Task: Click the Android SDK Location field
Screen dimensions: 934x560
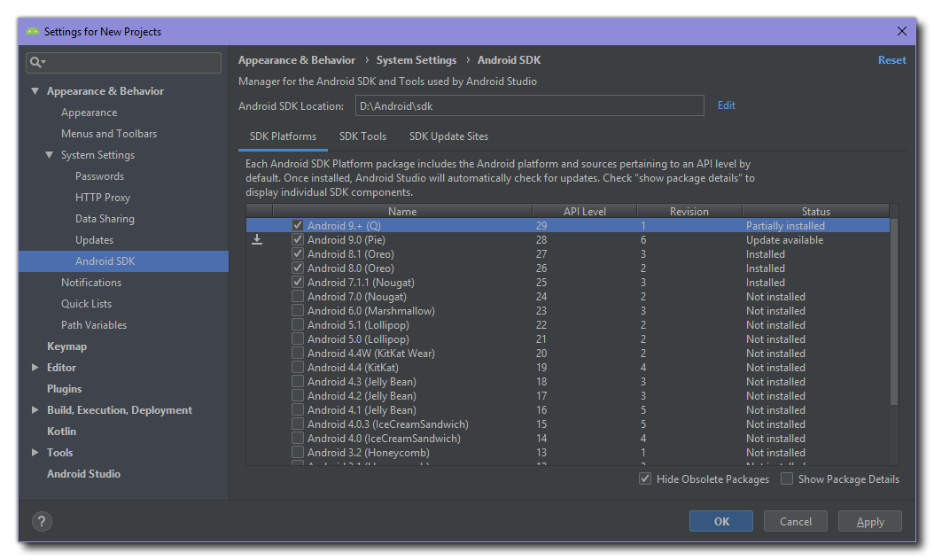Action: [529, 106]
